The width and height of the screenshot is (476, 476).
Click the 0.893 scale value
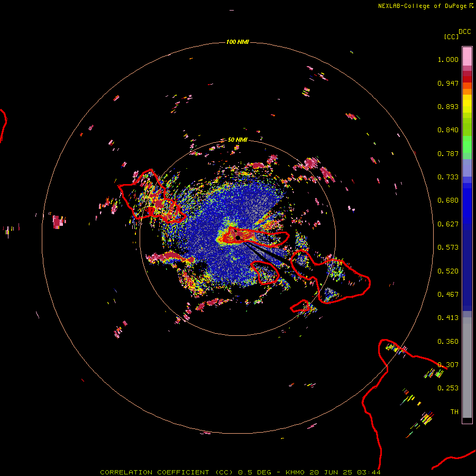coord(448,106)
